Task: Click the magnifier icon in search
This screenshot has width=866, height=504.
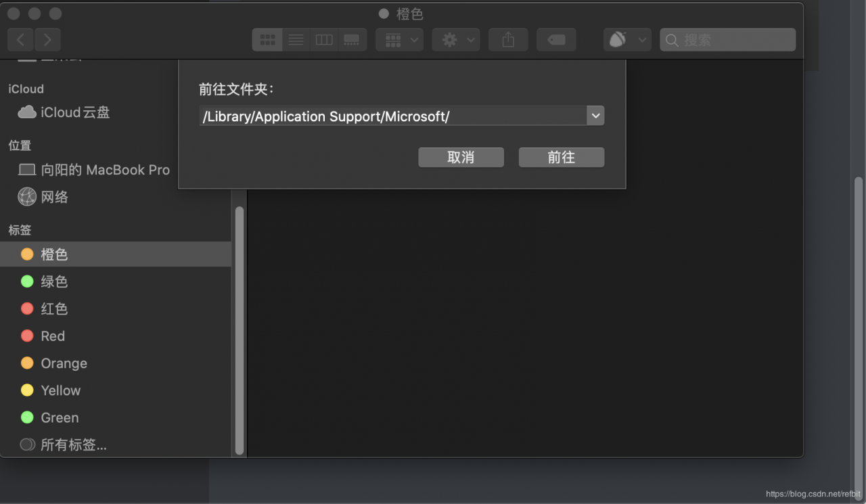Action: tap(672, 41)
